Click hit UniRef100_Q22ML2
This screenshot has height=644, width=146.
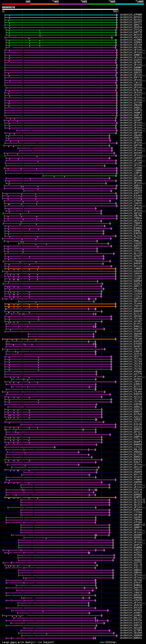click(131, 284)
